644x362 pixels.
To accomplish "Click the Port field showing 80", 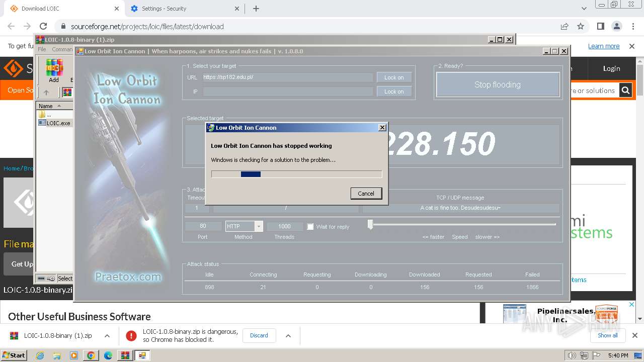I will pyautogui.click(x=203, y=226).
